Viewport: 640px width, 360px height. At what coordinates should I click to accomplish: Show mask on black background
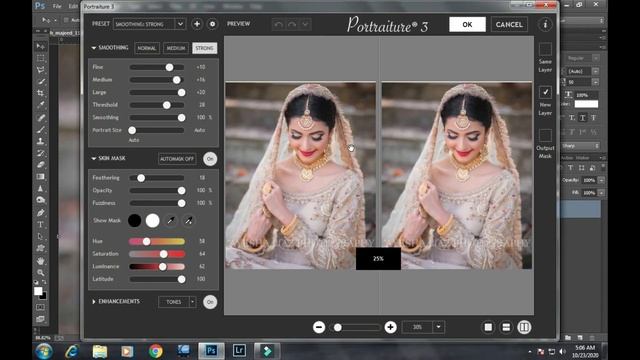[134, 220]
